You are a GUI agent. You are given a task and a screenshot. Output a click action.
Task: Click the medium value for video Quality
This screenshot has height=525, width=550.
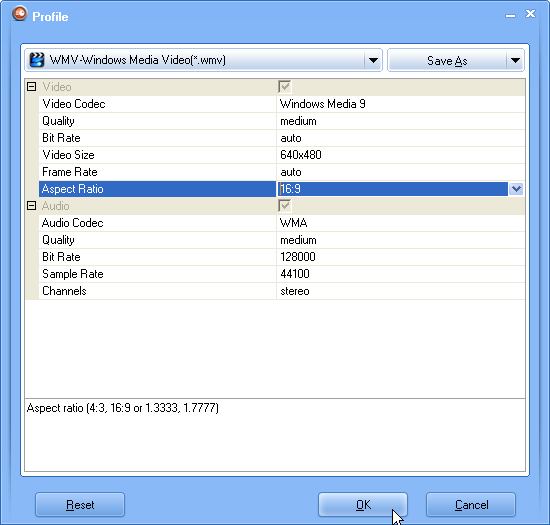point(298,121)
